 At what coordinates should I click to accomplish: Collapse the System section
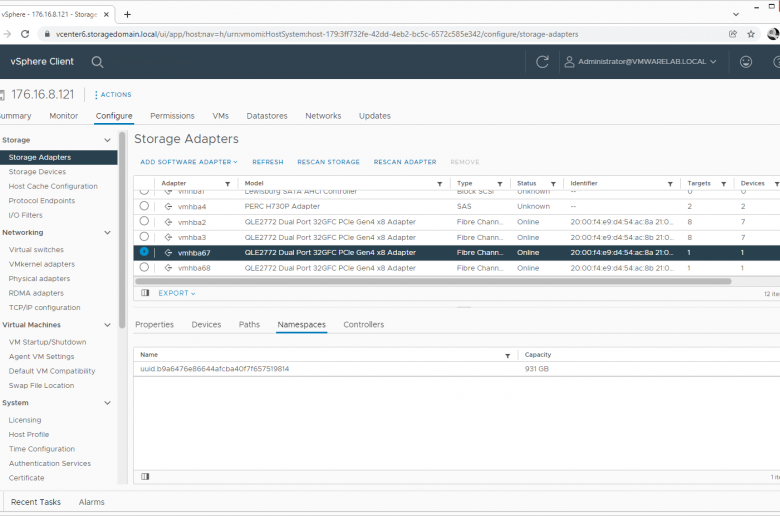coord(107,403)
